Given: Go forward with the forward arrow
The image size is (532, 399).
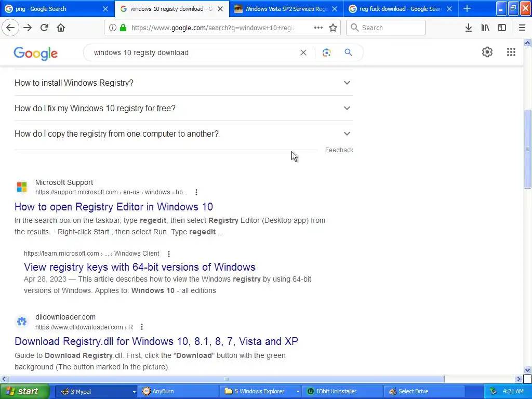Looking at the screenshot, I should (x=28, y=28).
